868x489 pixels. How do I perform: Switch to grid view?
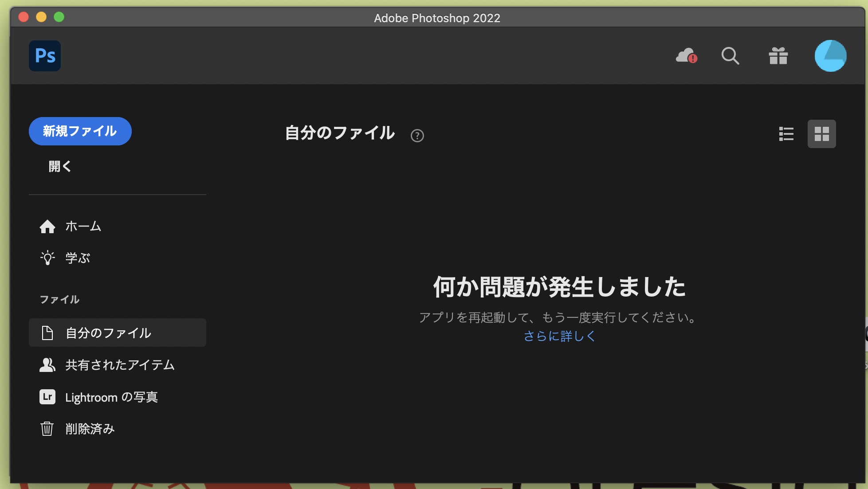click(821, 134)
